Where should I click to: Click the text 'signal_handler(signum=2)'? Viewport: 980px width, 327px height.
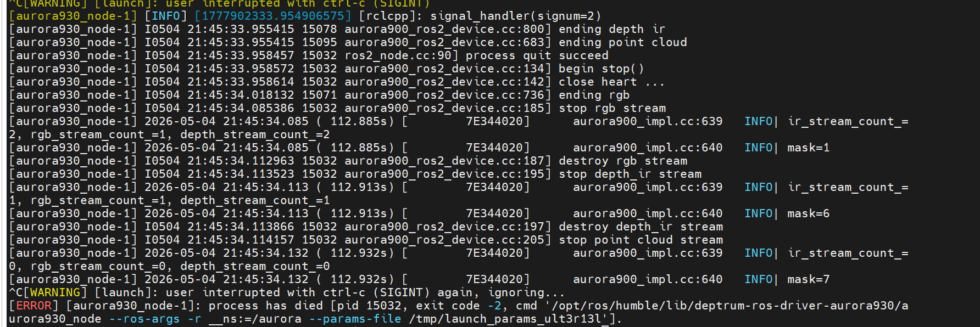pyautogui.click(x=516, y=16)
